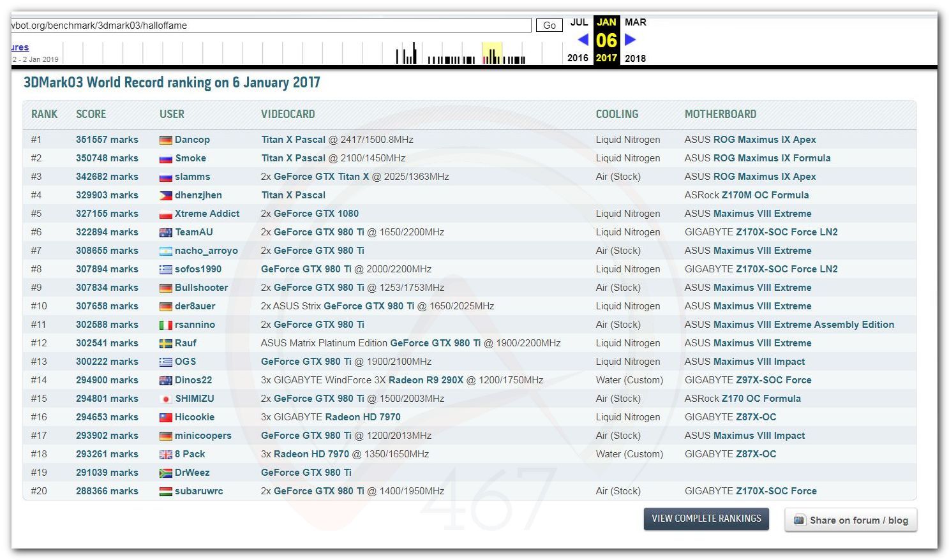The height and width of the screenshot is (560, 949).
Task: Click the Wayback URL address field
Action: pyautogui.click(x=271, y=26)
